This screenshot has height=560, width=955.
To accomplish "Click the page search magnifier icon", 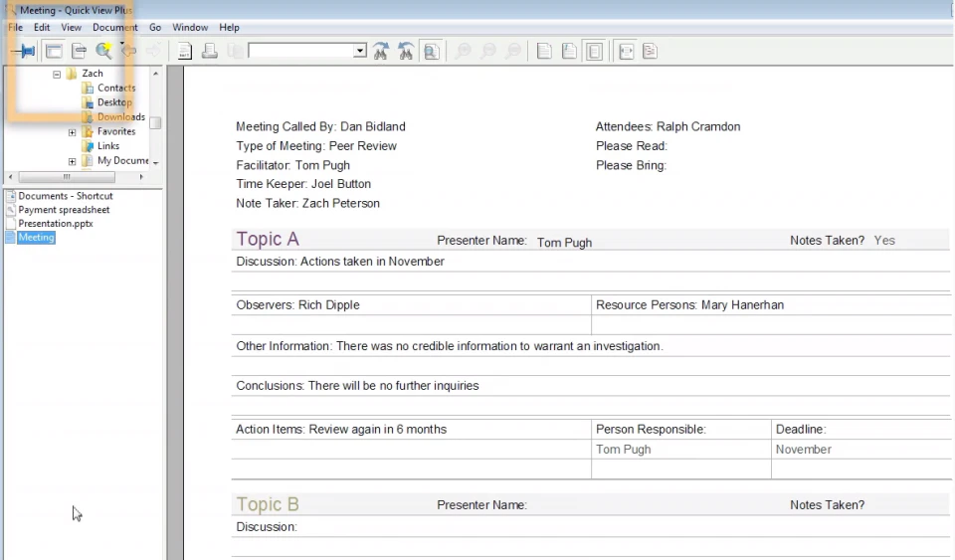I will [431, 51].
